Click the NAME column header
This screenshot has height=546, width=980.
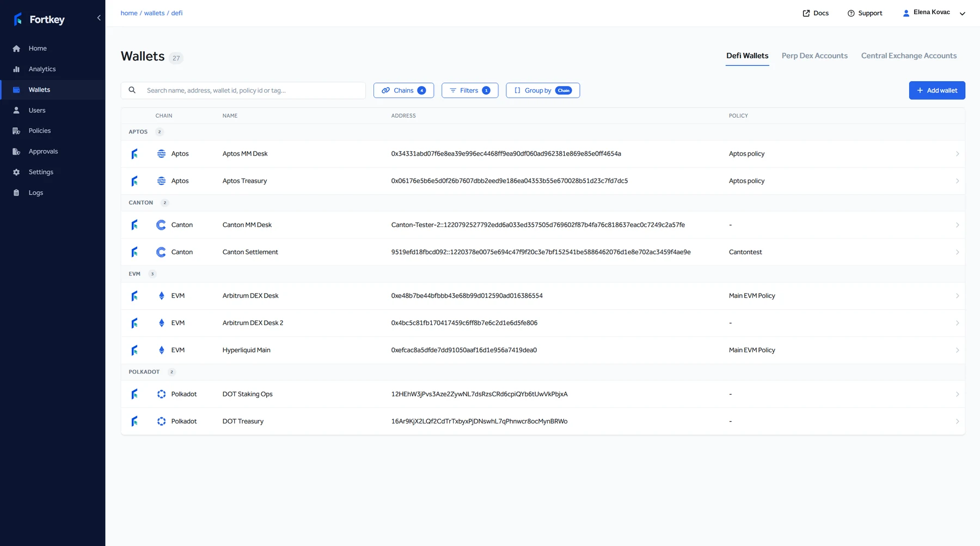[x=230, y=116]
